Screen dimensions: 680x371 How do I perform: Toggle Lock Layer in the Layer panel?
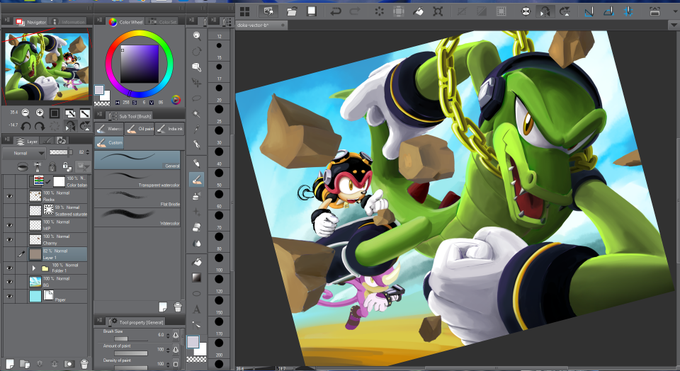[52, 167]
